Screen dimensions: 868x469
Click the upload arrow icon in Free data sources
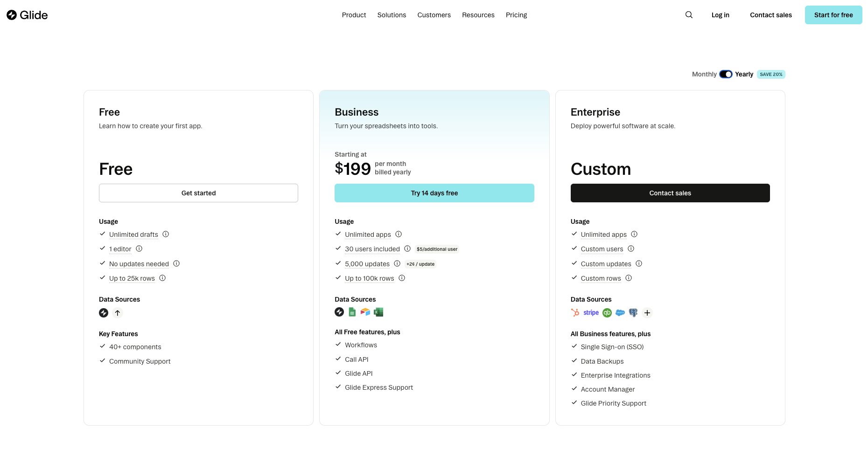click(x=118, y=313)
